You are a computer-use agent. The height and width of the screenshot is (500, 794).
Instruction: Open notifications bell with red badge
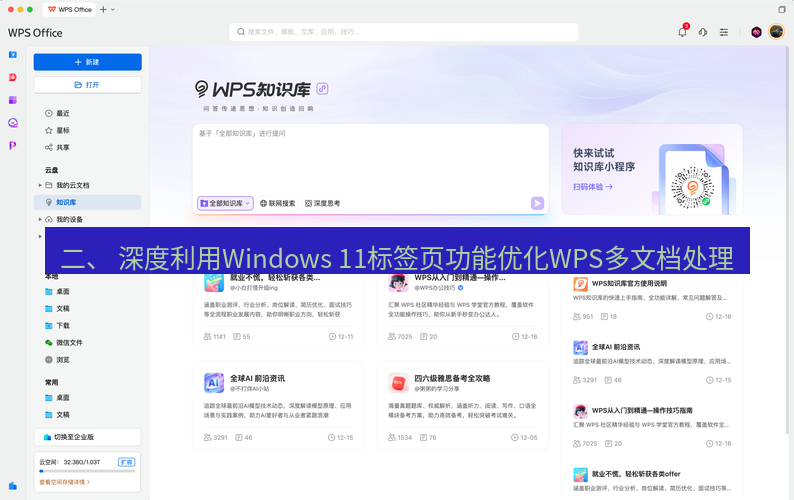pos(683,32)
